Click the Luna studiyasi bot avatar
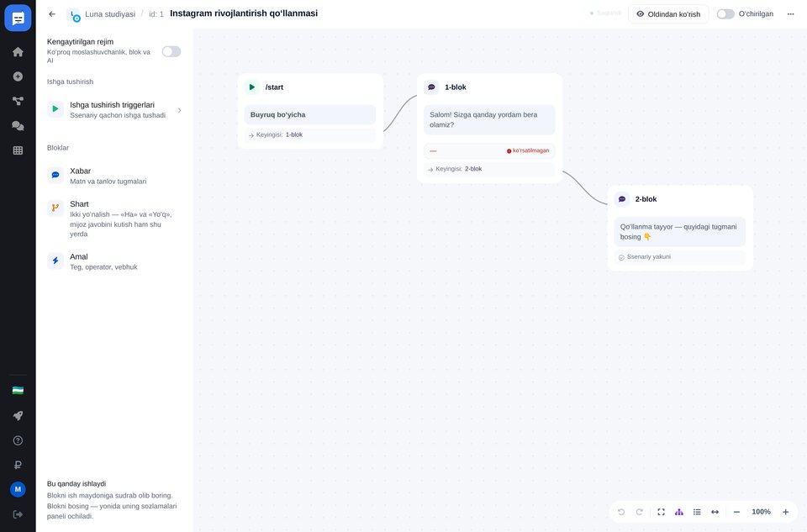The height and width of the screenshot is (532, 807). tap(74, 15)
